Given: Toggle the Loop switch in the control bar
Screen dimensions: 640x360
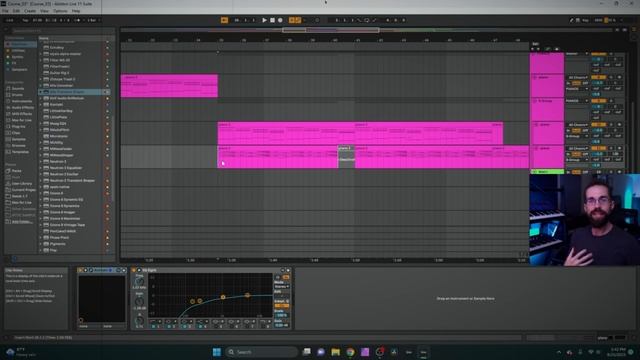Looking at the screenshot, I should coord(367,20).
